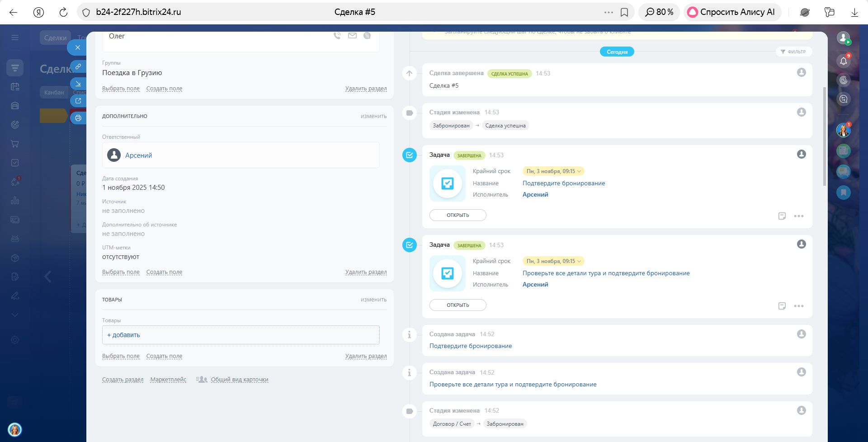Open the browser page three-dots menu
This screenshot has width=868, height=442.
609,12
